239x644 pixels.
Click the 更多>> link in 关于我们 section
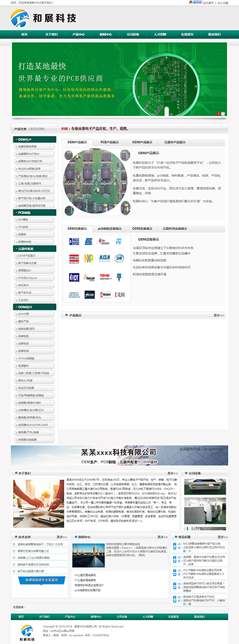tap(172, 473)
